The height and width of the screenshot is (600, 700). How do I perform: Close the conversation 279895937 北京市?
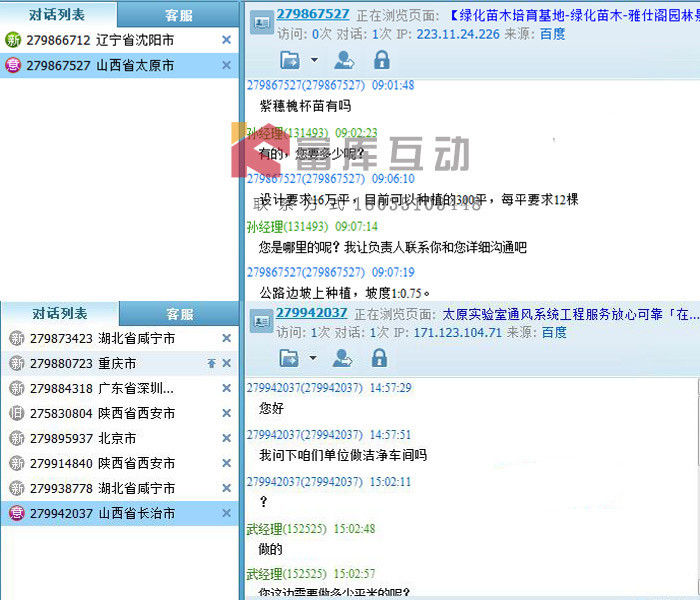226,438
